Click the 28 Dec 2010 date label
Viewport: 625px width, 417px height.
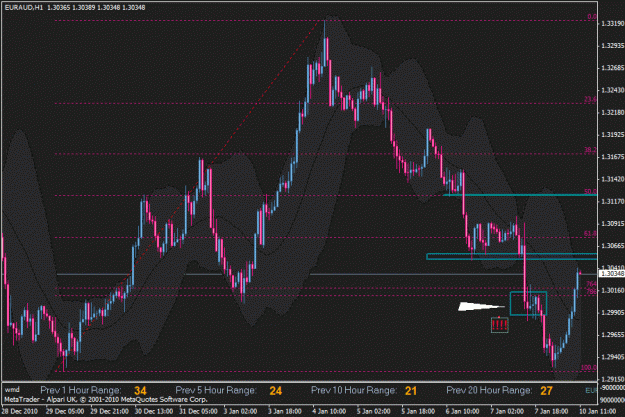20,411
